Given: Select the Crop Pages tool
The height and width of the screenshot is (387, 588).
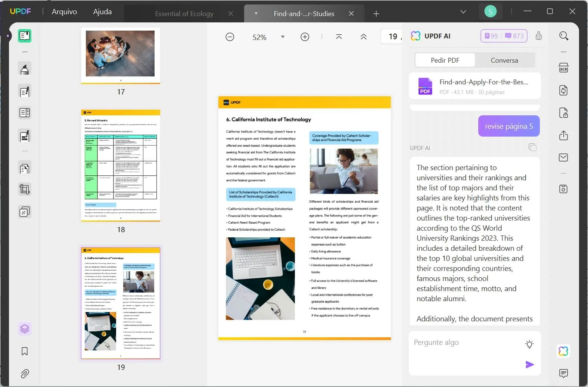Looking at the screenshot, I should pyautogui.click(x=25, y=190).
